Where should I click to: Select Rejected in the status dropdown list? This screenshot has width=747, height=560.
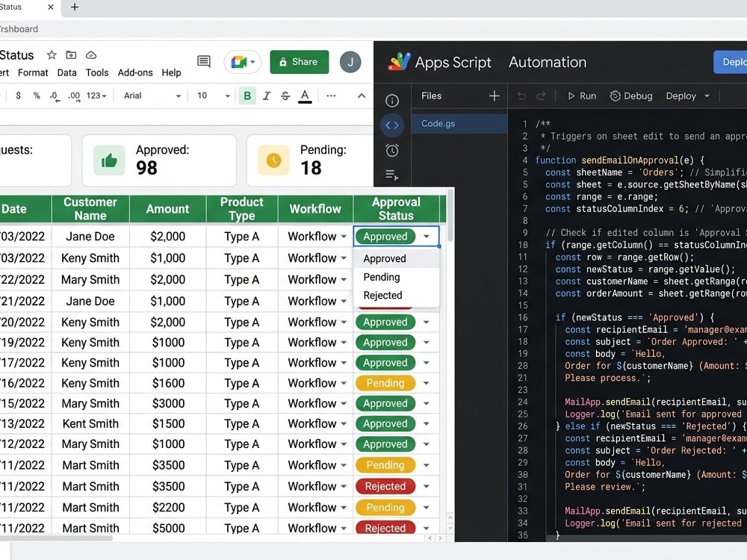(x=397, y=295)
